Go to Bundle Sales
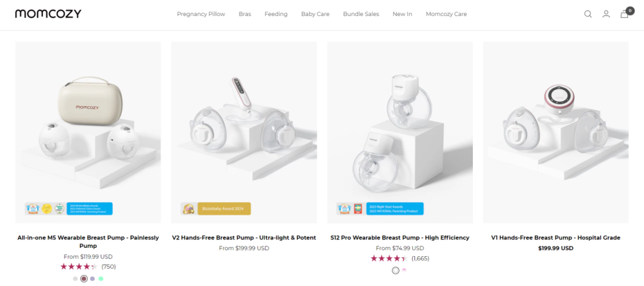 point(361,14)
